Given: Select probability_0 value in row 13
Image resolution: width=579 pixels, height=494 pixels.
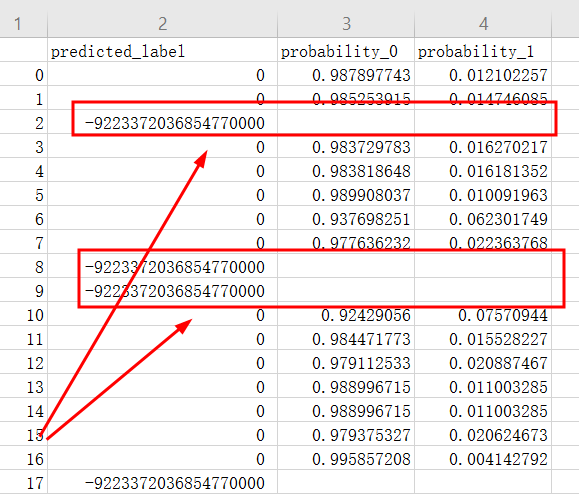Looking at the screenshot, I should click(x=346, y=387).
